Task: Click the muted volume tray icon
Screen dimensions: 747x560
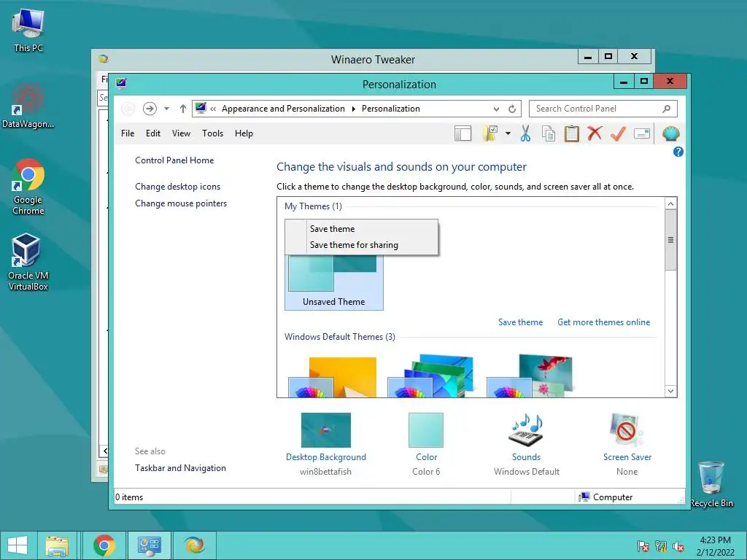Action: pos(678,546)
